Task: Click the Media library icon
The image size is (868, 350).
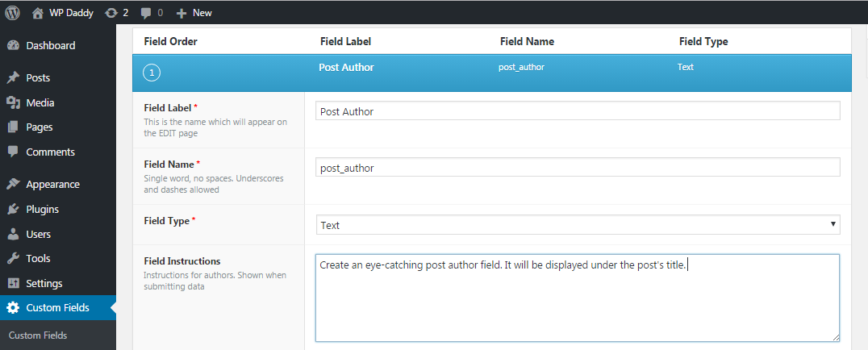Action: click(x=13, y=103)
